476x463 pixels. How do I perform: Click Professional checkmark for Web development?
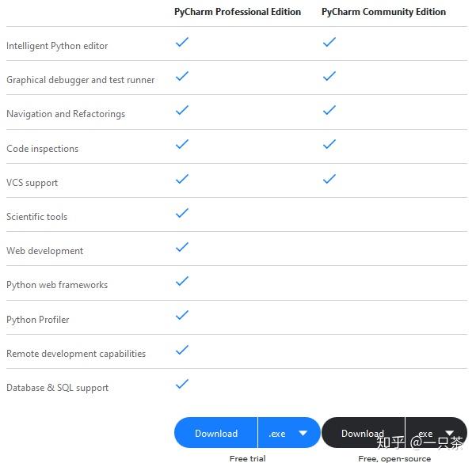coord(182,247)
